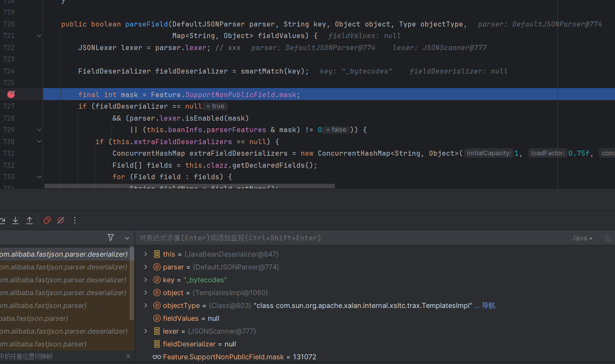Click the 导航 navigate link
Viewport: 615px width, 364px height.
point(488,305)
